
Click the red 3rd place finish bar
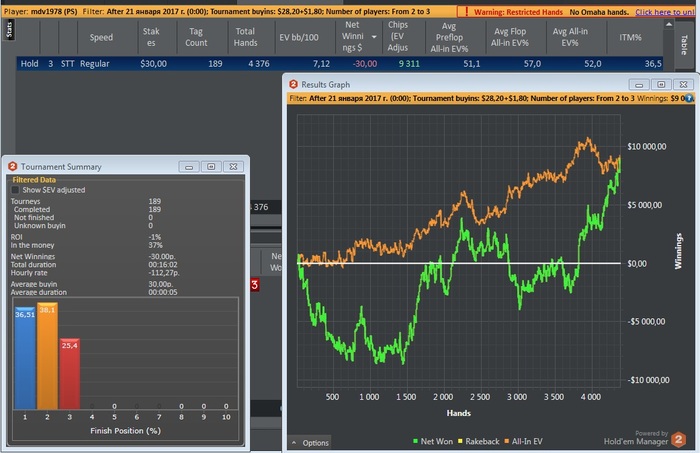tap(70, 374)
